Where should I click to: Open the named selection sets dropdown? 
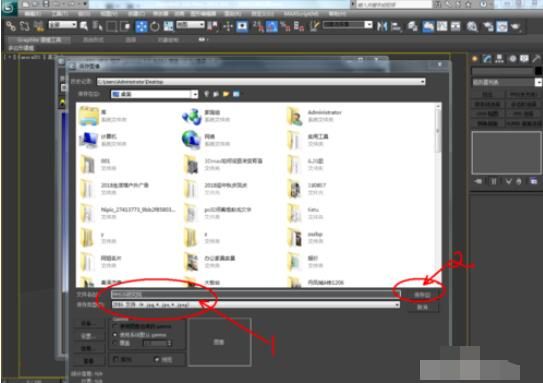pyautogui.click(x=348, y=25)
